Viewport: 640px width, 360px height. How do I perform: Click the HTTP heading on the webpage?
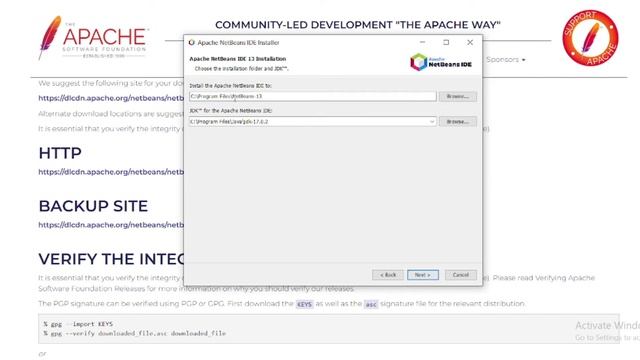point(60,153)
